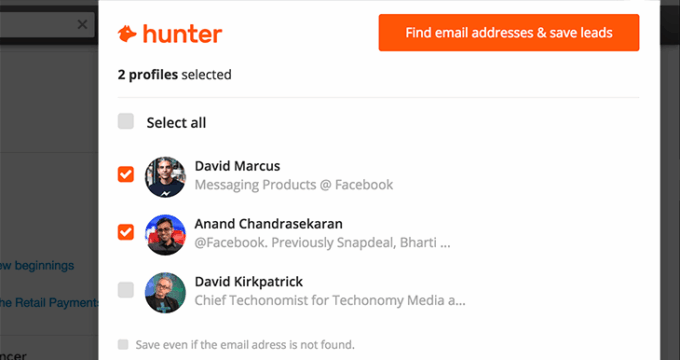Open David Kirkpatrick profile photo
Viewport: 680px width, 360px height.
(x=165, y=292)
